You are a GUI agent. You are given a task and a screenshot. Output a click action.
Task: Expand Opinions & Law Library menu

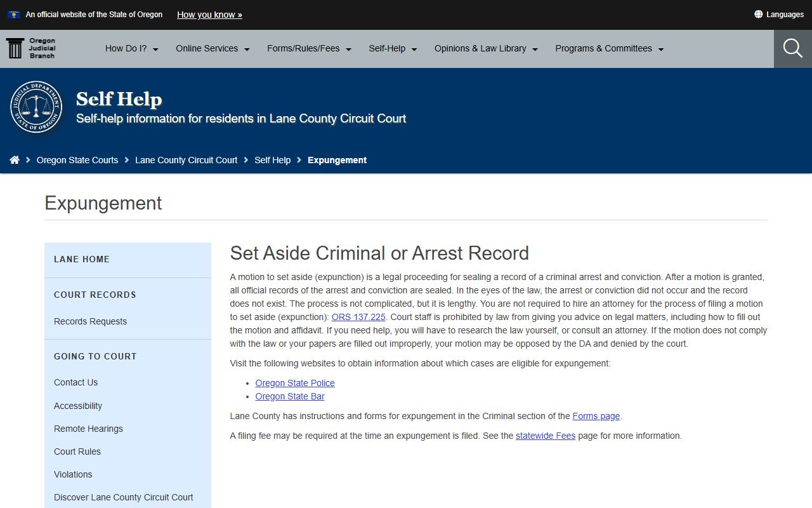(487, 48)
